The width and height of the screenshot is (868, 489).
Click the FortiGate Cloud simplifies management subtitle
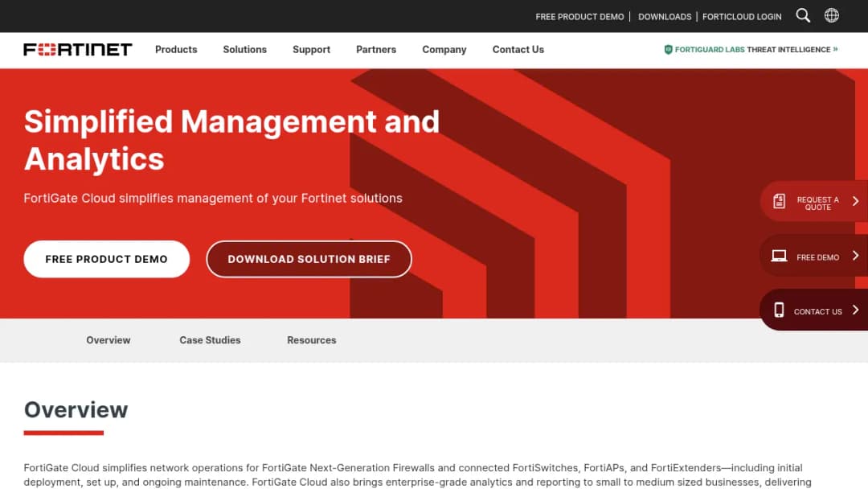[x=213, y=199]
